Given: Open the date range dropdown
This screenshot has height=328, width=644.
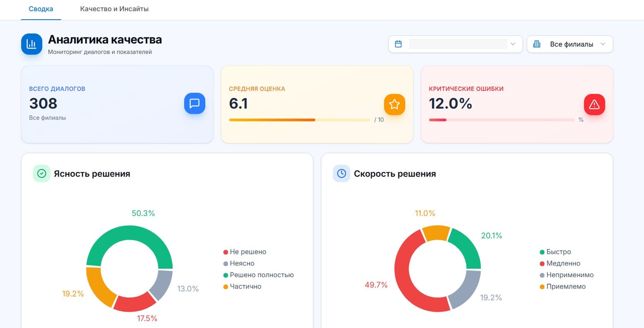Looking at the screenshot, I should pyautogui.click(x=455, y=44).
